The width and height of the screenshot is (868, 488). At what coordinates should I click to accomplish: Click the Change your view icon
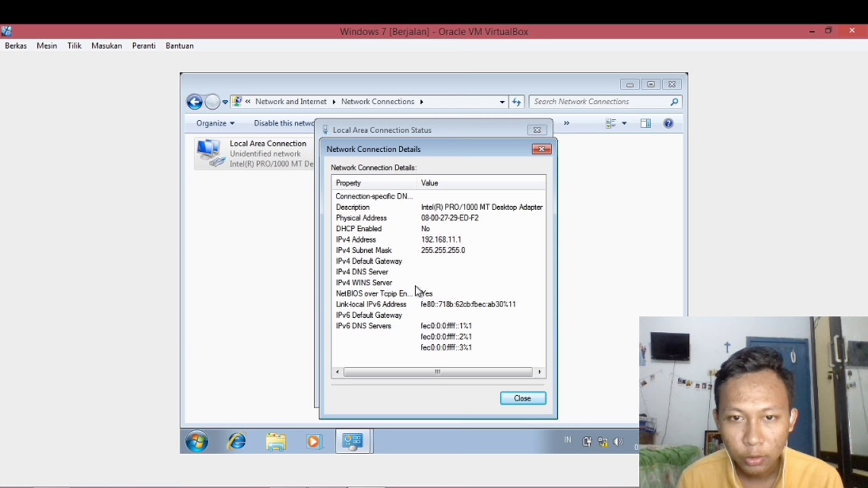(x=610, y=123)
